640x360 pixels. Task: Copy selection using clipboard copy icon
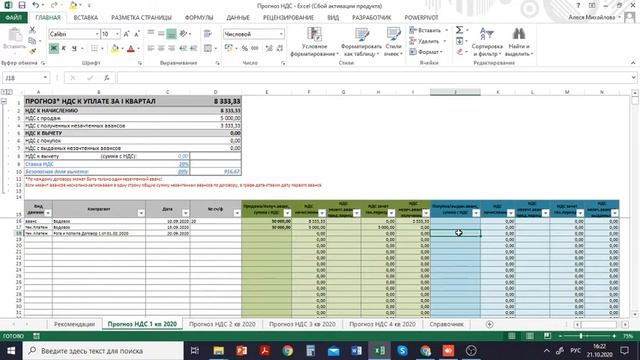[x=32, y=40]
